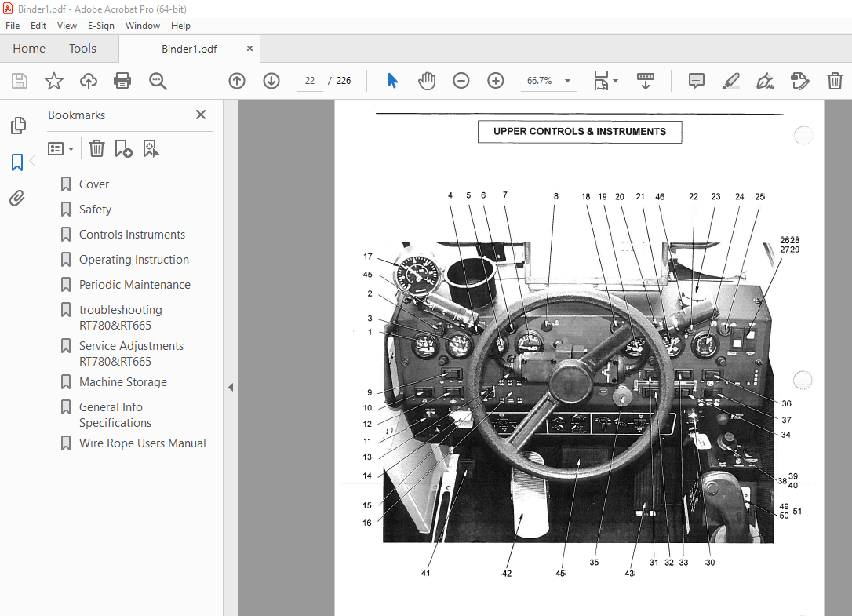This screenshot has height=616, width=852.
Task: Open the search magnifying glass tool
Action: tap(158, 80)
